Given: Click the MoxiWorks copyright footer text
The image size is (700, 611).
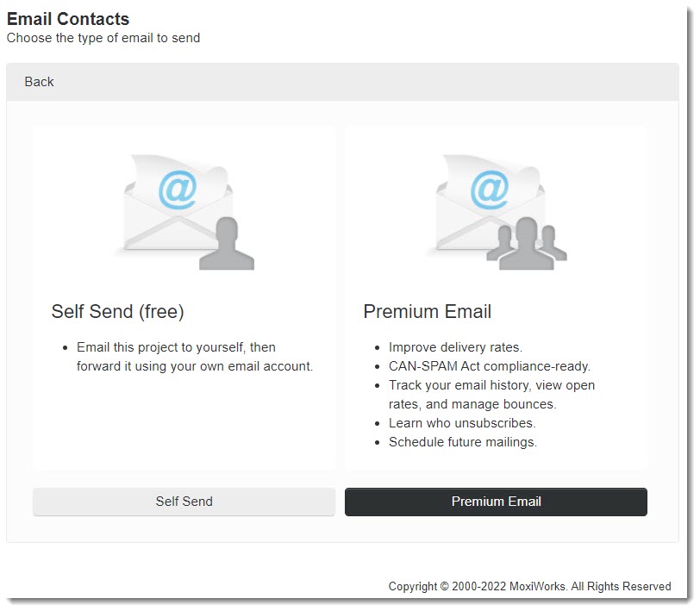Looking at the screenshot, I should (x=529, y=586).
